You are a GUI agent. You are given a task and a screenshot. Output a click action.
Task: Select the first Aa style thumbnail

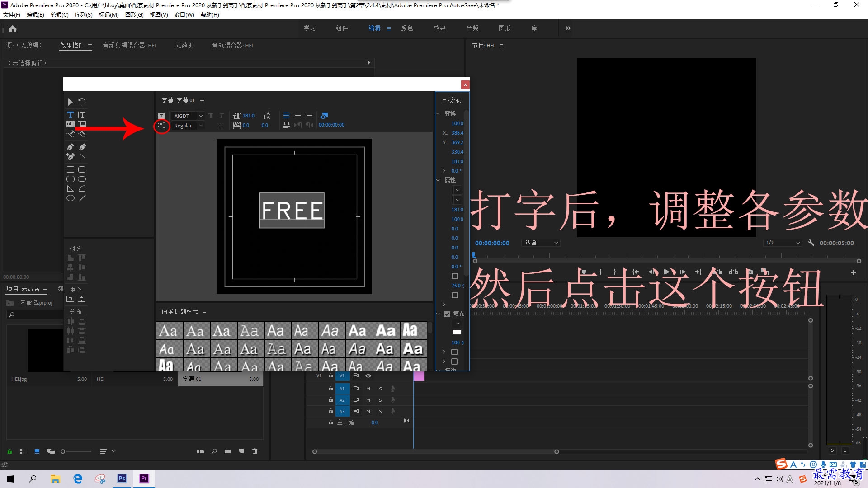(x=170, y=330)
